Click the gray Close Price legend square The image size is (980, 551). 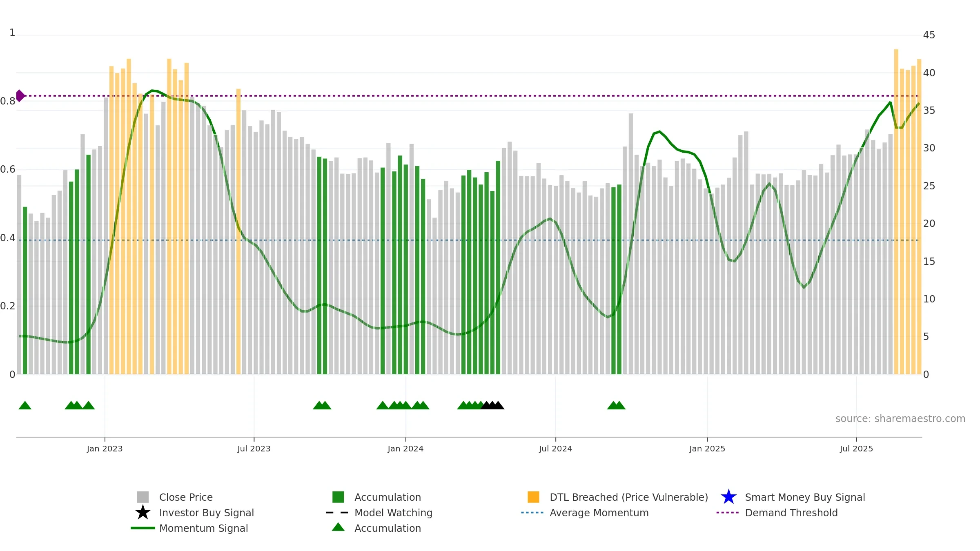point(143,497)
